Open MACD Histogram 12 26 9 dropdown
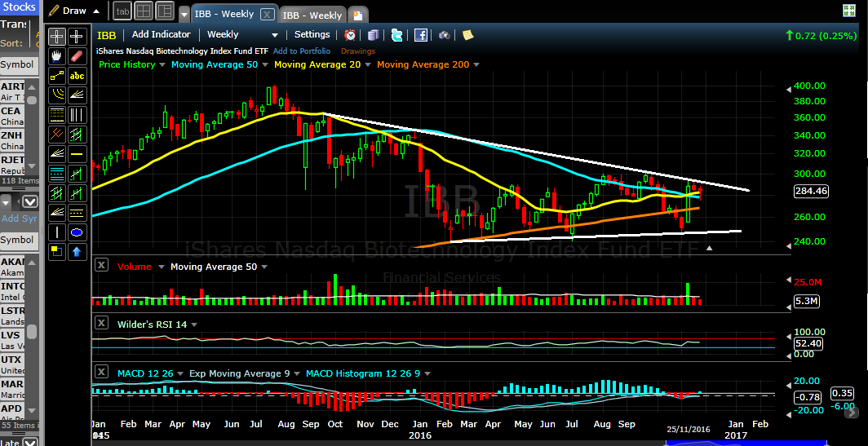 (428, 374)
